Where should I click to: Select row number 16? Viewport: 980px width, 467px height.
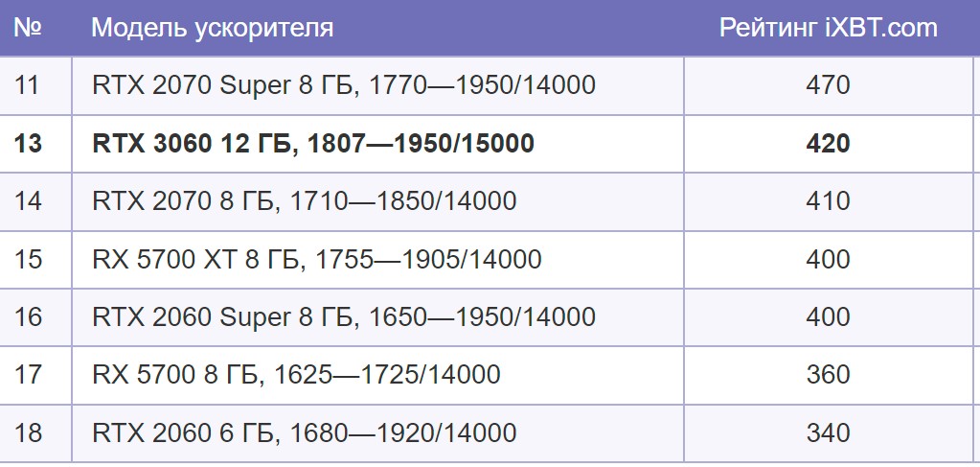pos(29,316)
